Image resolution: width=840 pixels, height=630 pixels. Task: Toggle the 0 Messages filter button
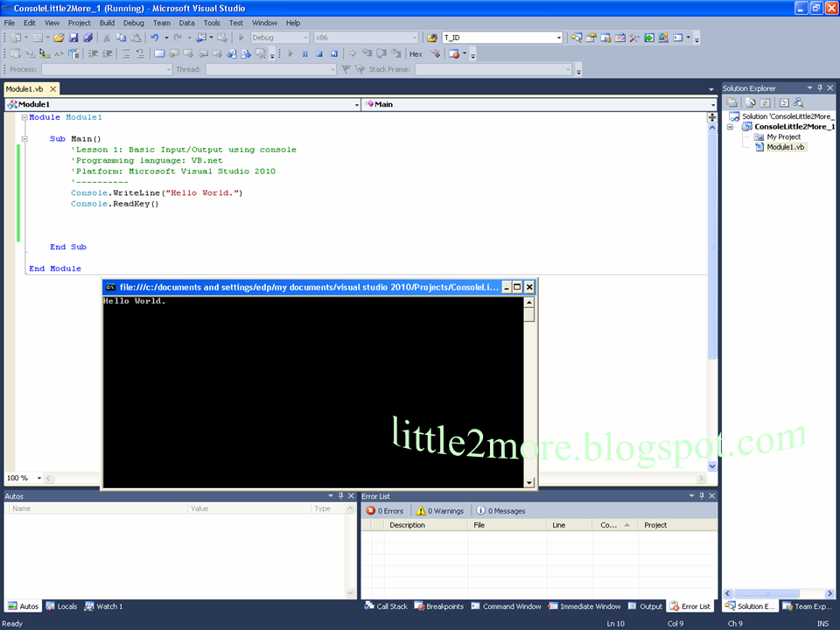point(500,511)
